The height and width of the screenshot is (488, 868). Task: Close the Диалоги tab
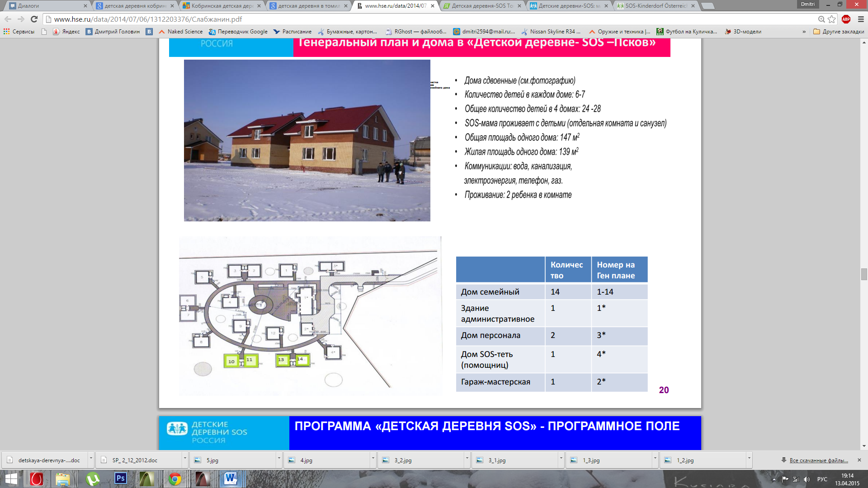point(85,6)
